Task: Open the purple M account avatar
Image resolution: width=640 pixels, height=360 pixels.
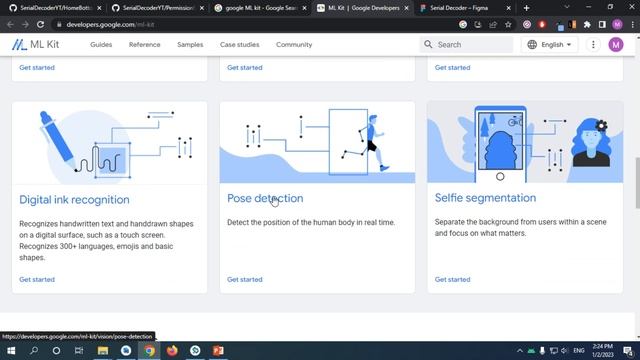Action: (616, 44)
